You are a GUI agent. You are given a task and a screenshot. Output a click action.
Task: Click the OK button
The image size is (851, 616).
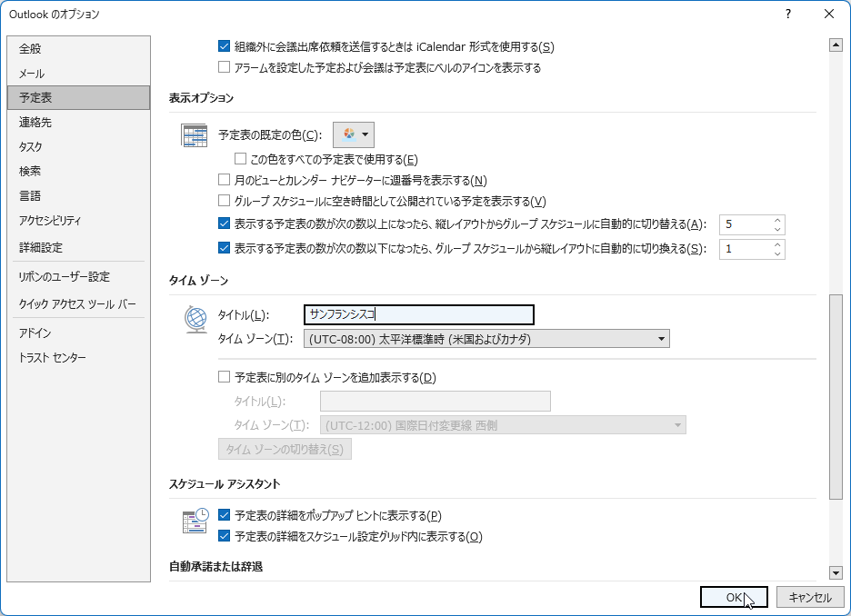point(734,597)
